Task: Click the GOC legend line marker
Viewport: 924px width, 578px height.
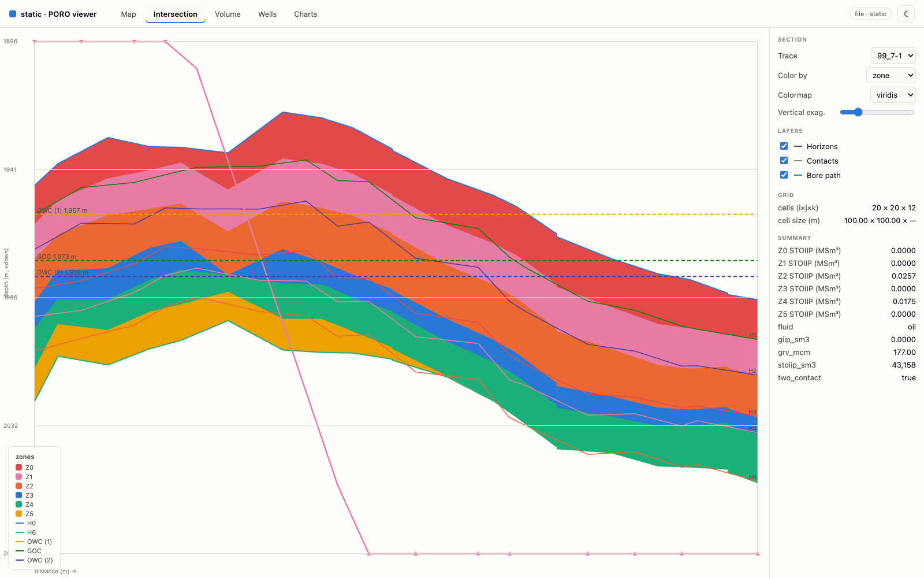Action: pos(20,551)
